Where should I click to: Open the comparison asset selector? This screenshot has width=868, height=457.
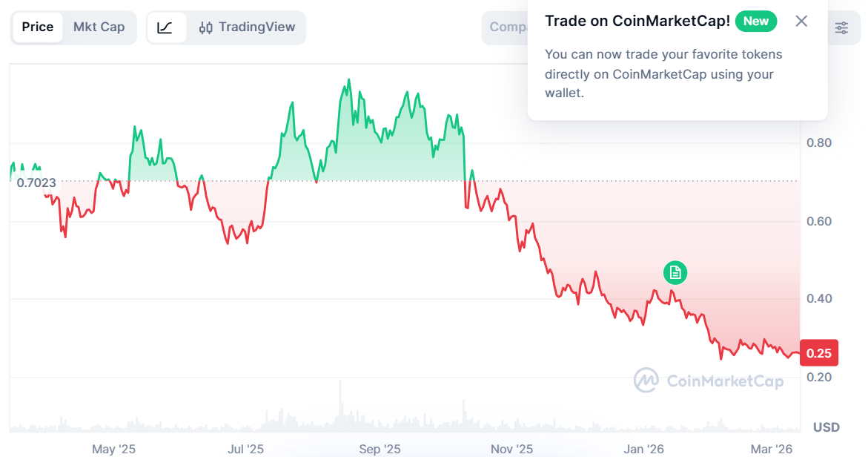(x=508, y=27)
